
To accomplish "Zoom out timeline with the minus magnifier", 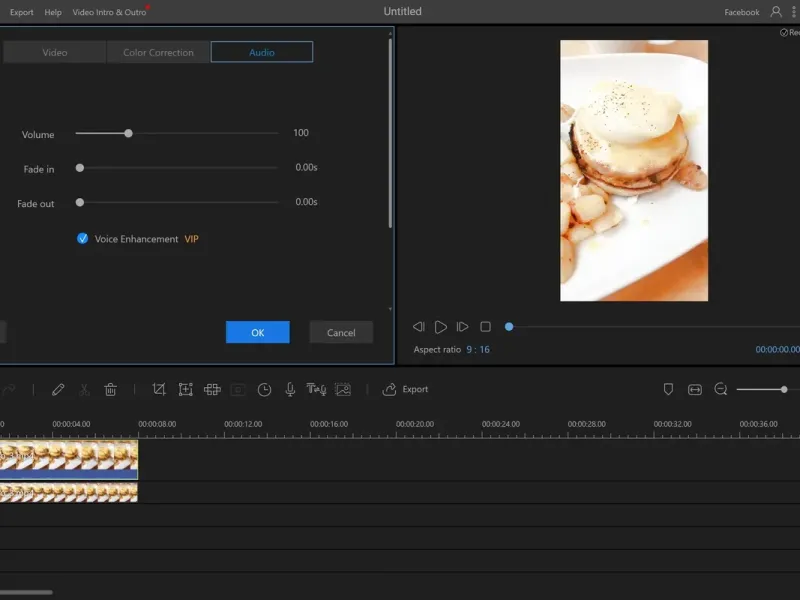I will [x=721, y=389].
